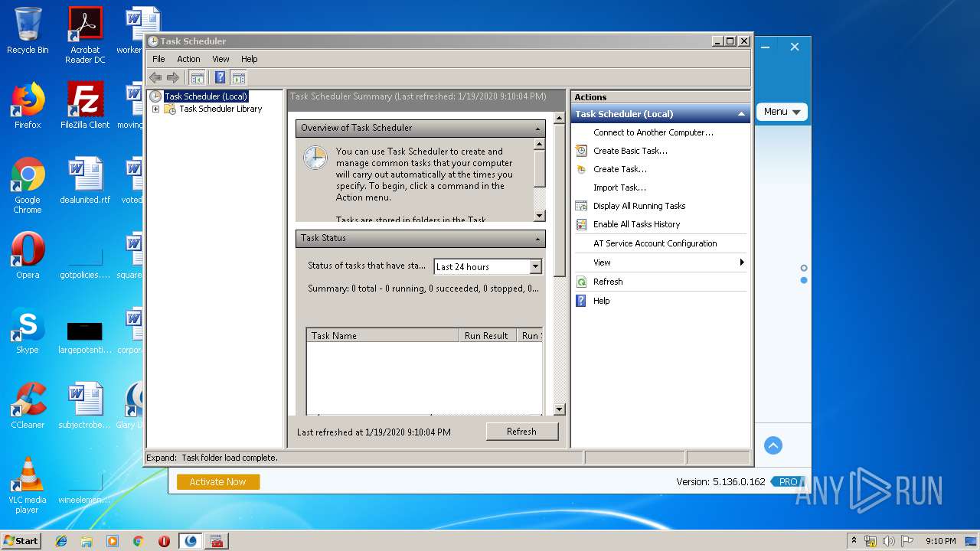This screenshot has height=551, width=980.
Task: Click the blue scroll-up circle in background window
Action: coord(773,445)
